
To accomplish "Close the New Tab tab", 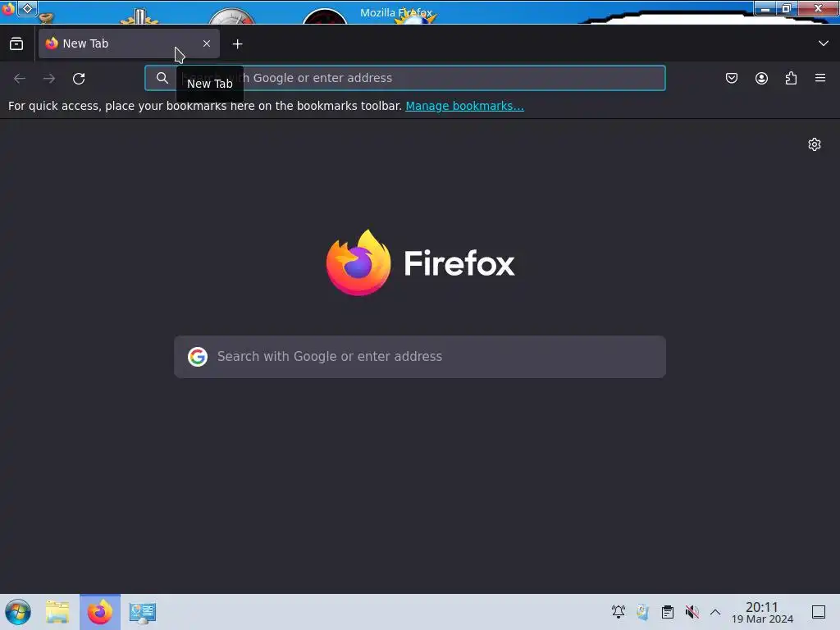I will point(207,43).
